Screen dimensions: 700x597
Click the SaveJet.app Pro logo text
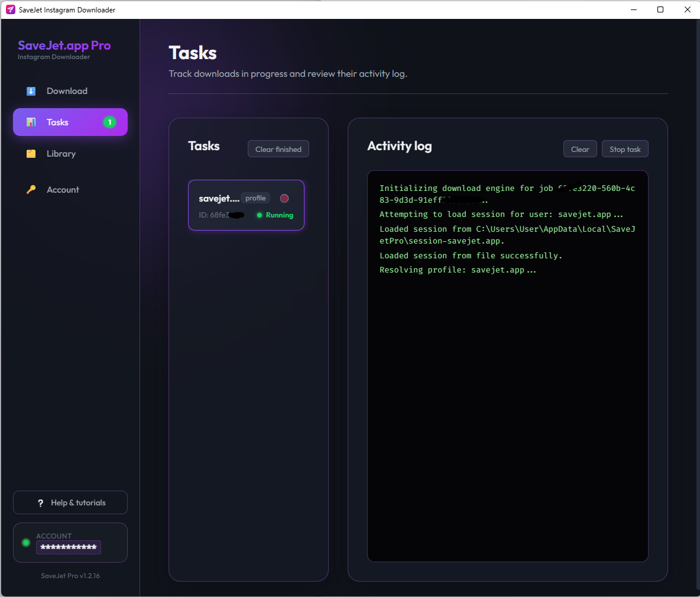click(x=64, y=46)
